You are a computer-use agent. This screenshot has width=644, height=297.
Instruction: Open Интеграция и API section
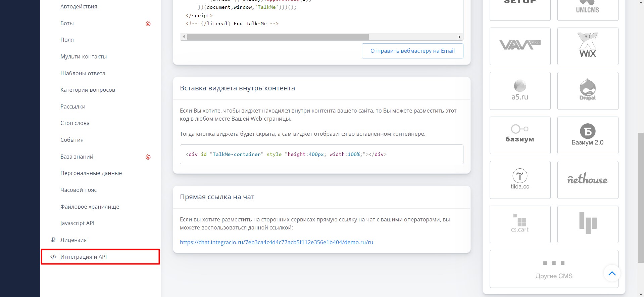click(100, 257)
